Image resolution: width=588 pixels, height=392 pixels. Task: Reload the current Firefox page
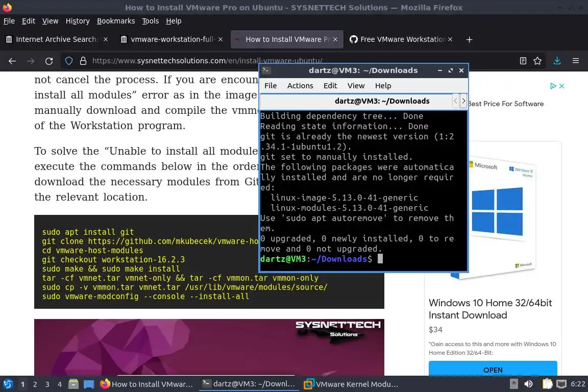click(x=49, y=61)
